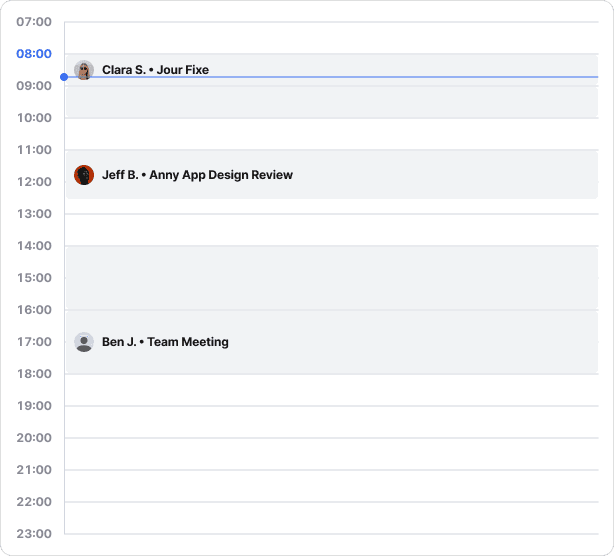Select the 20:00 time label
The image size is (614, 556).
pyautogui.click(x=34, y=438)
